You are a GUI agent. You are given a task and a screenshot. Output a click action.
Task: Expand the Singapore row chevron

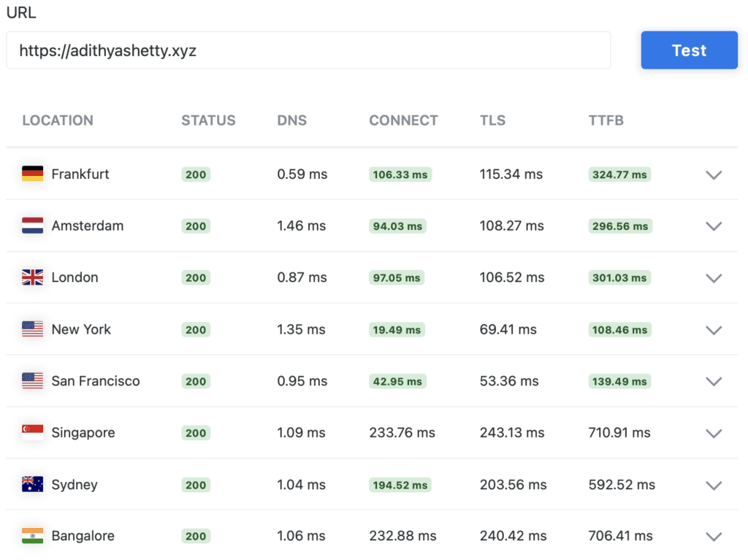click(714, 434)
